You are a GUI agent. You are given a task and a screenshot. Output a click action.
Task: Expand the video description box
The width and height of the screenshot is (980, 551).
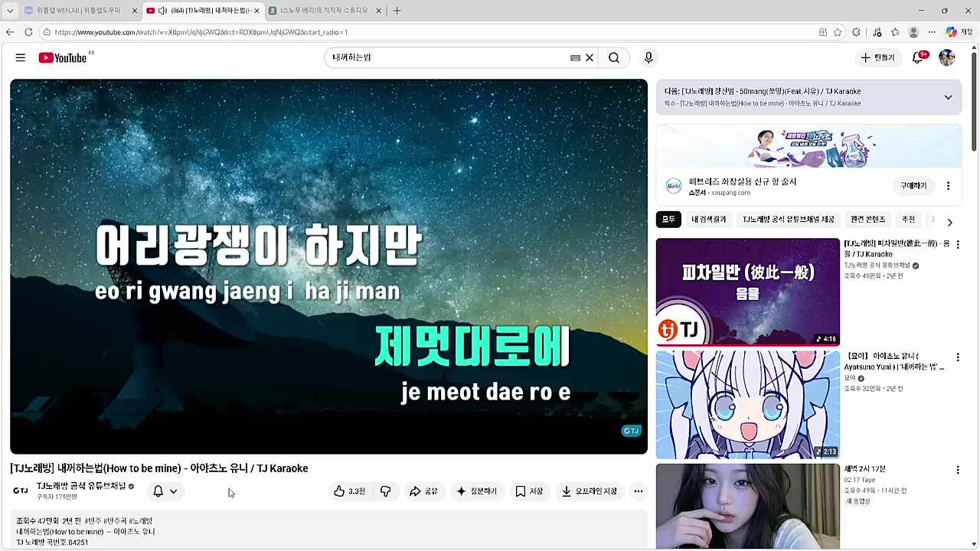tap(328, 530)
